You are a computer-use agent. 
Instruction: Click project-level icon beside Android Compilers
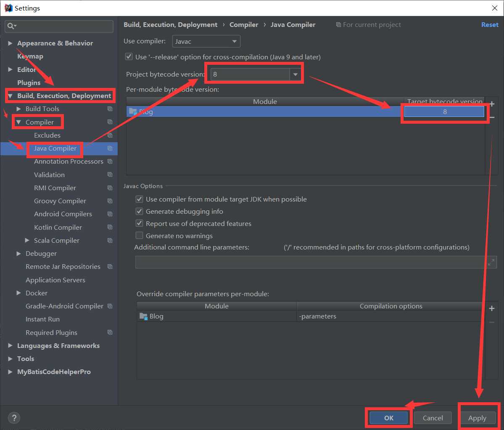click(110, 214)
